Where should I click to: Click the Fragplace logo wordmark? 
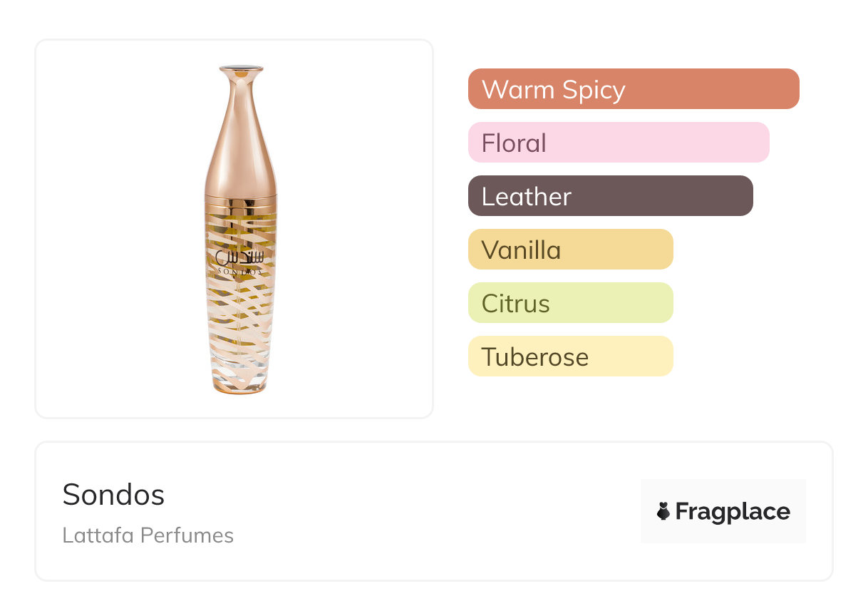(x=733, y=511)
